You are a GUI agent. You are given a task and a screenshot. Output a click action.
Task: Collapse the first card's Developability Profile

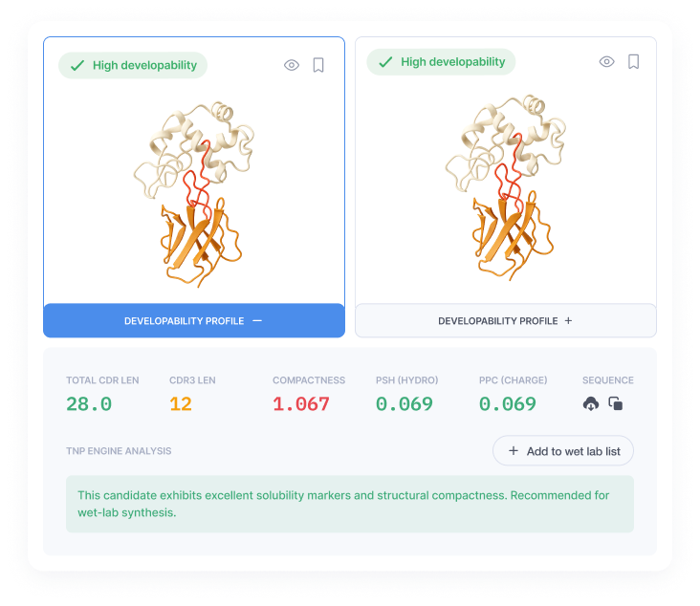[x=194, y=321]
